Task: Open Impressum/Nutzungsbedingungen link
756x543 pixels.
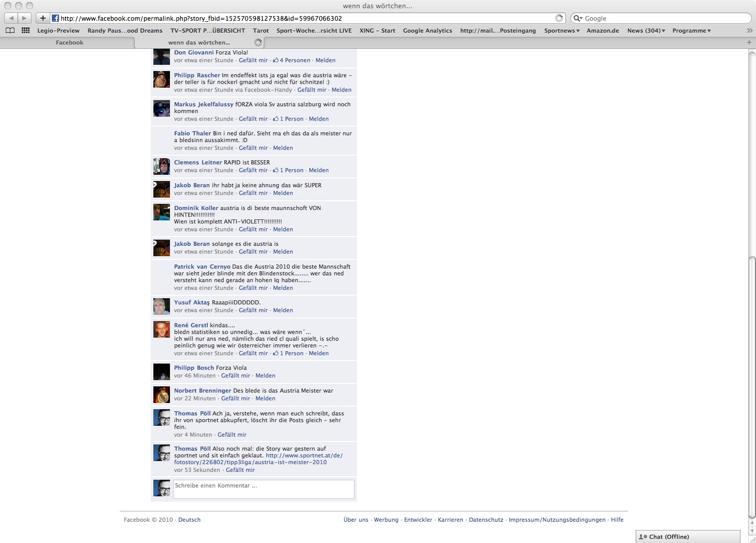Action: pyautogui.click(x=557, y=520)
